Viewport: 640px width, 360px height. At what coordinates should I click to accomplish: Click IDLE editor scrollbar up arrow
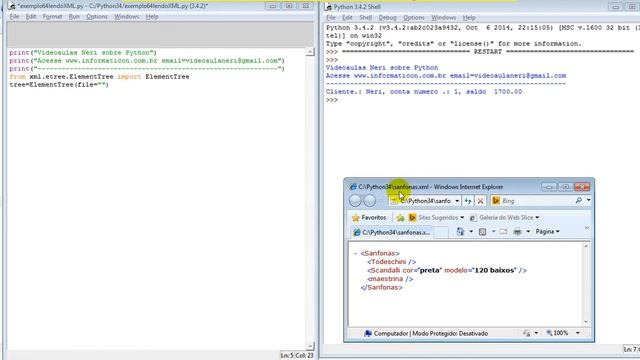tap(310, 52)
